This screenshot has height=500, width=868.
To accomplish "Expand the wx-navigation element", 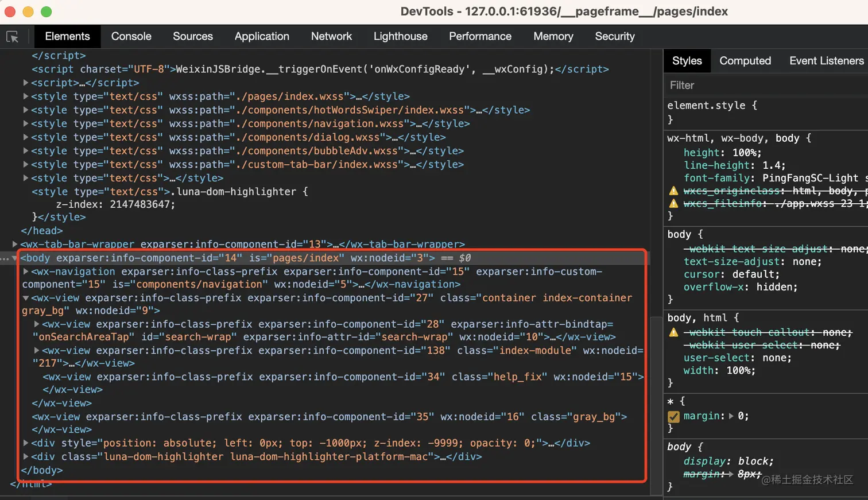I will click(26, 272).
